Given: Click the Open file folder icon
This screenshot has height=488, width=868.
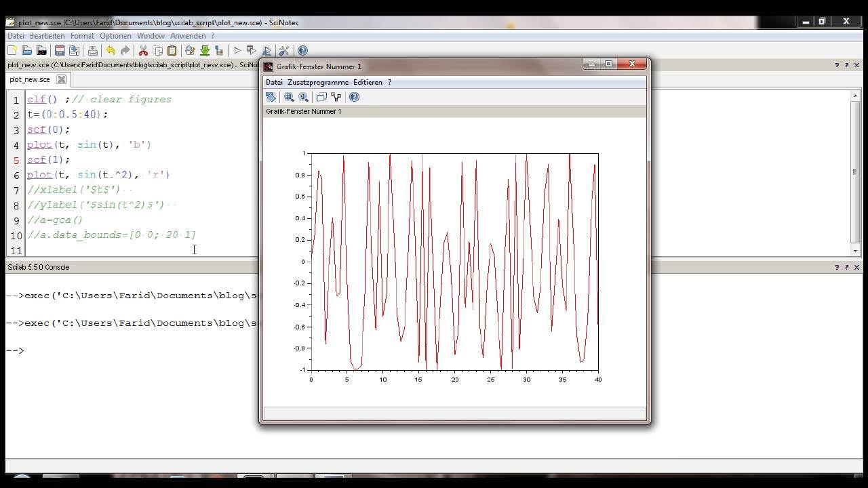Looking at the screenshot, I should coord(27,50).
